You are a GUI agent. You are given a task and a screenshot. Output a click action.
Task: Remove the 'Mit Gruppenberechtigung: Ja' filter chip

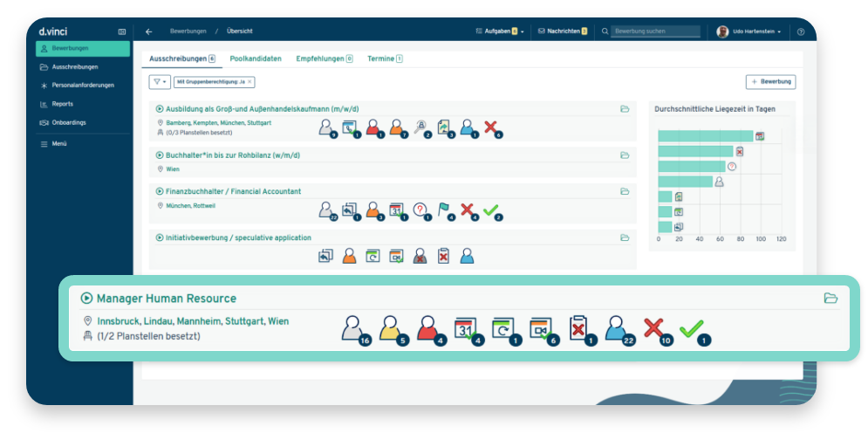click(249, 81)
